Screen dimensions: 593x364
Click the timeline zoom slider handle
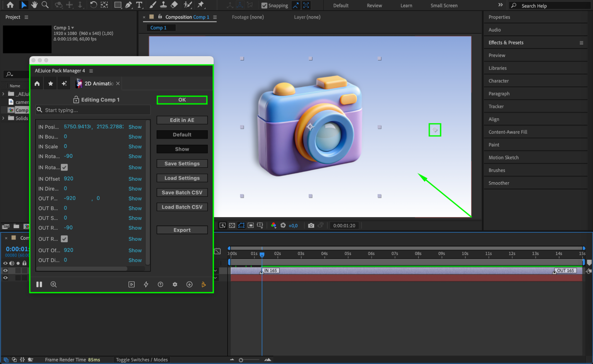pos(241,360)
